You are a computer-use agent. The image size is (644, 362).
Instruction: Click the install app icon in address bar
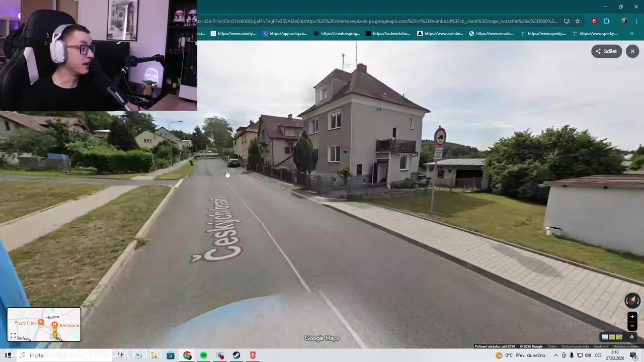point(567,21)
